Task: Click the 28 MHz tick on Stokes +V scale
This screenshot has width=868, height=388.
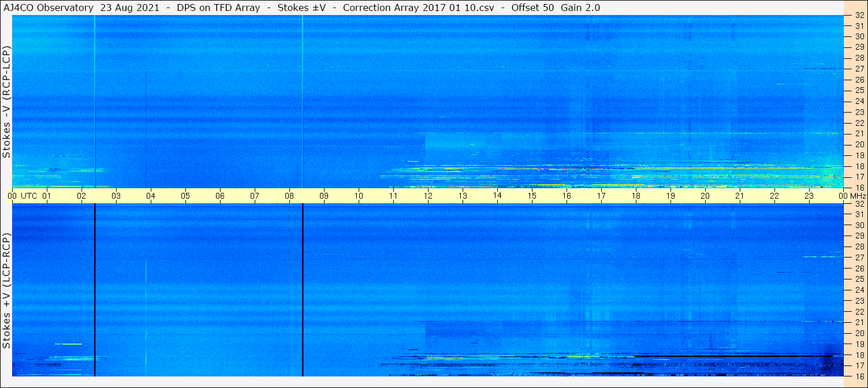Action: (859, 247)
